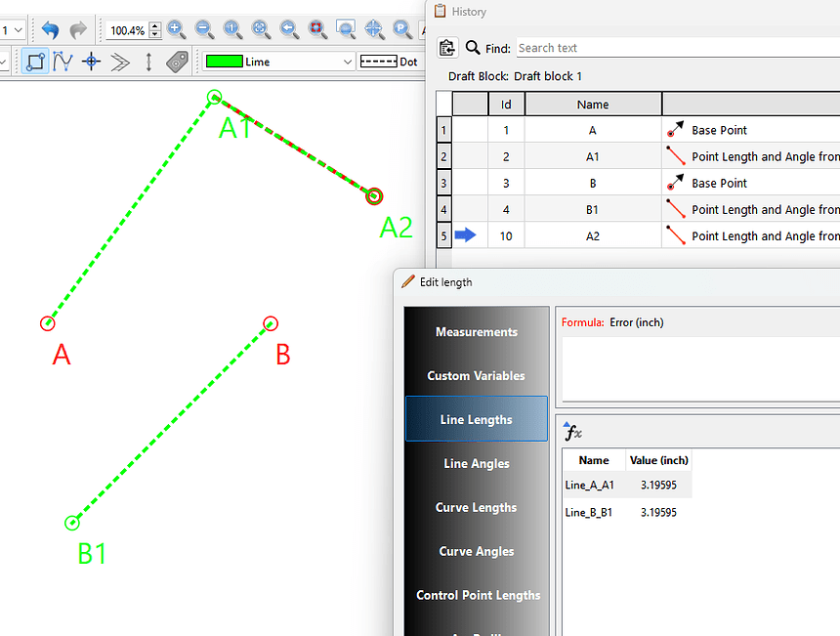Switch to the Line Angles tab
This screenshot has height=636, width=840.
[x=477, y=464]
